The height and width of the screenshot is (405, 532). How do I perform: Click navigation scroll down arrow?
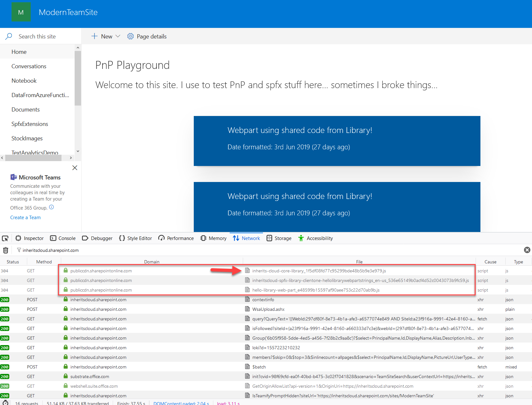click(78, 151)
